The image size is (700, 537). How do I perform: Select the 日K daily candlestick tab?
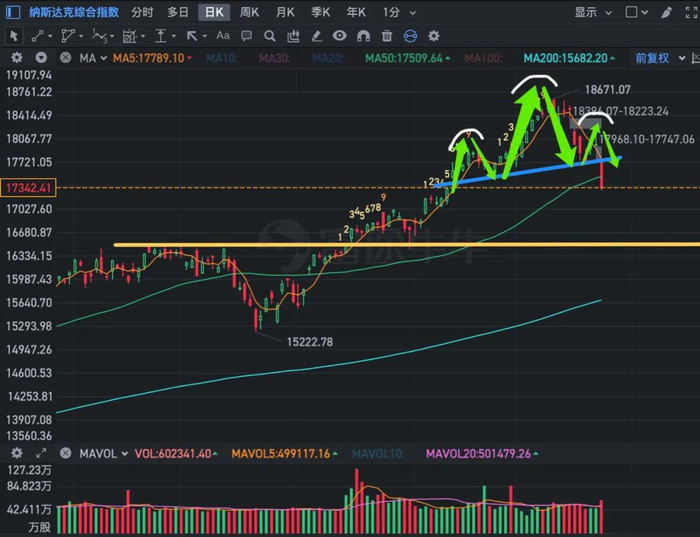coord(214,12)
